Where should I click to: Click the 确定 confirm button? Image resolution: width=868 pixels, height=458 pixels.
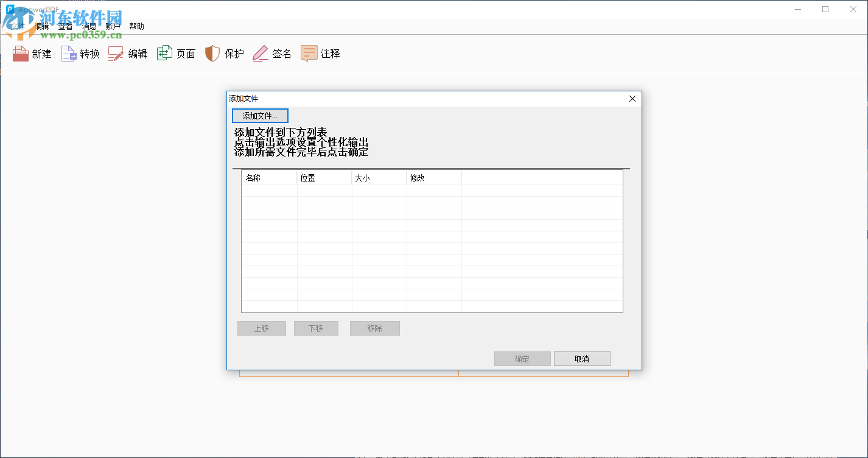(x=522, y=358)
